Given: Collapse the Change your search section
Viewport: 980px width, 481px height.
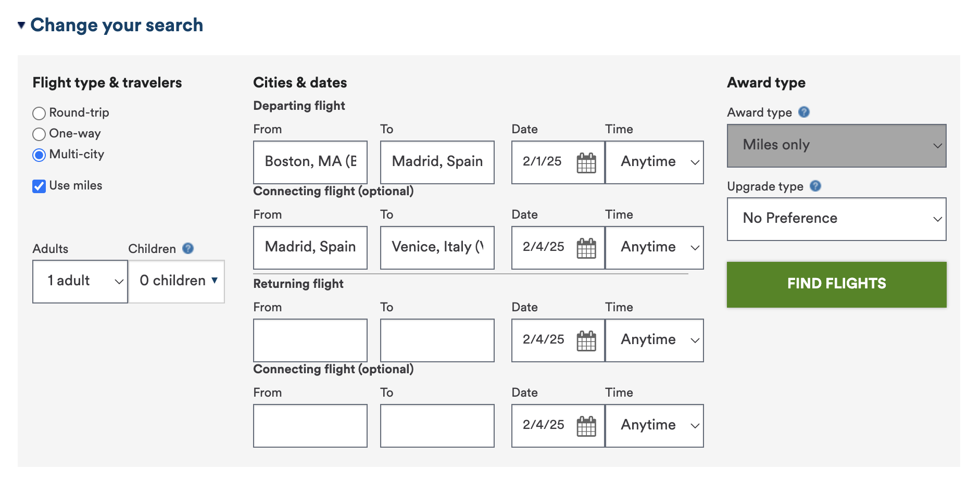Looking at the screenshot, I should (x=21, y=25).
